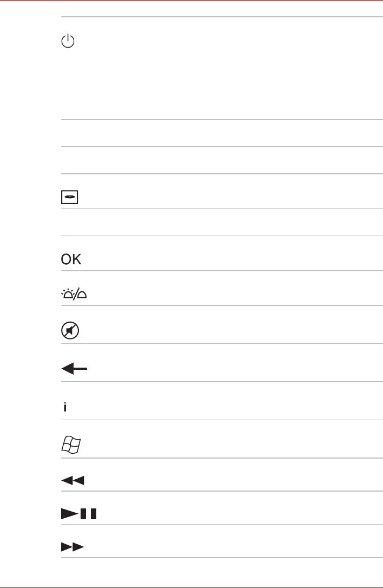The width and height of the screenshot is (383, 588).
Task: Open details with the info i icon
Action: tap(65, 407)
